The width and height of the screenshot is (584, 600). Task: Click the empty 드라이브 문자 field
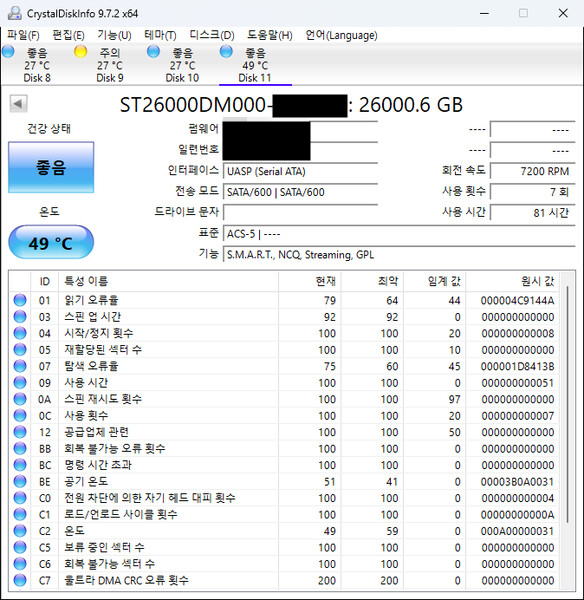[300, 212]
